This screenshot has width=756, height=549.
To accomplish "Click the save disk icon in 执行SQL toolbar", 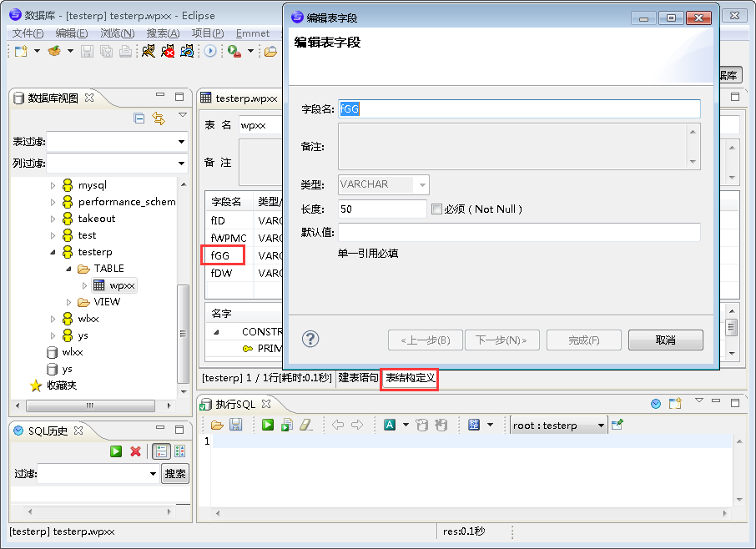I will [236, 425].
